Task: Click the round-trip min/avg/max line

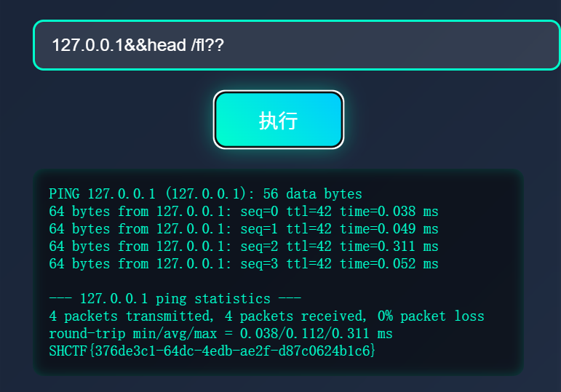Action: point(220,334)
